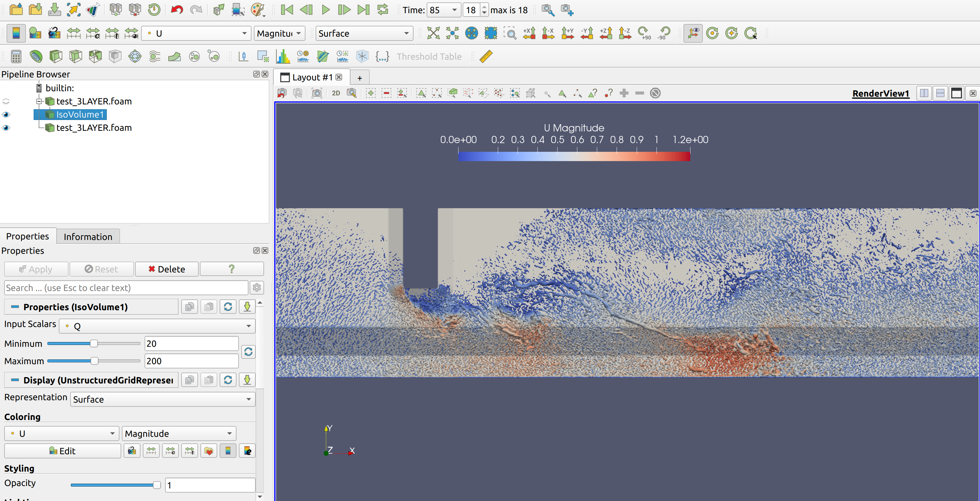Set view direction to -Z
This screenshot has height=501, width=980.
pyautogui.click(x=625, y=34)
